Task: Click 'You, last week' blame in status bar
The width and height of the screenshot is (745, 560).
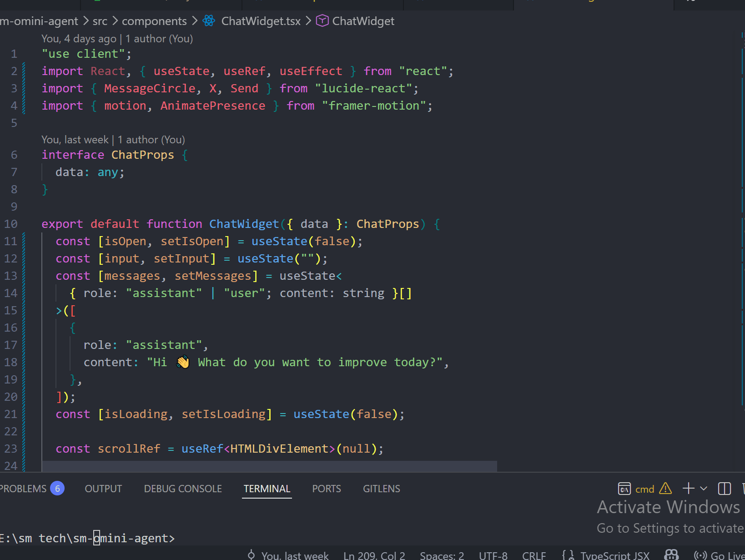Action: coord(295,555)
